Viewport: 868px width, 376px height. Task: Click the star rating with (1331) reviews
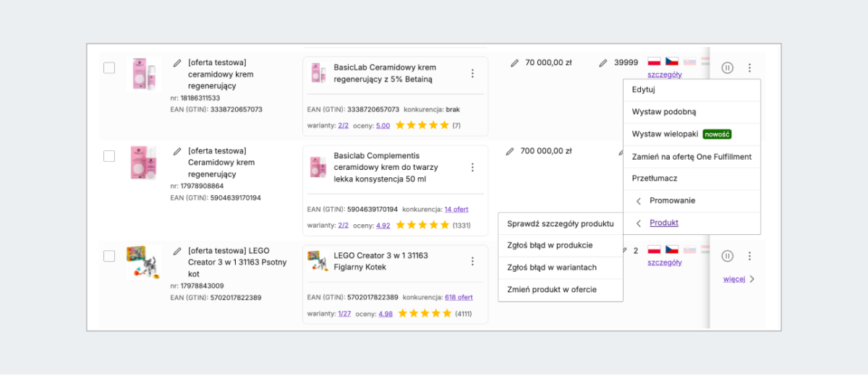tap(422, 225)
